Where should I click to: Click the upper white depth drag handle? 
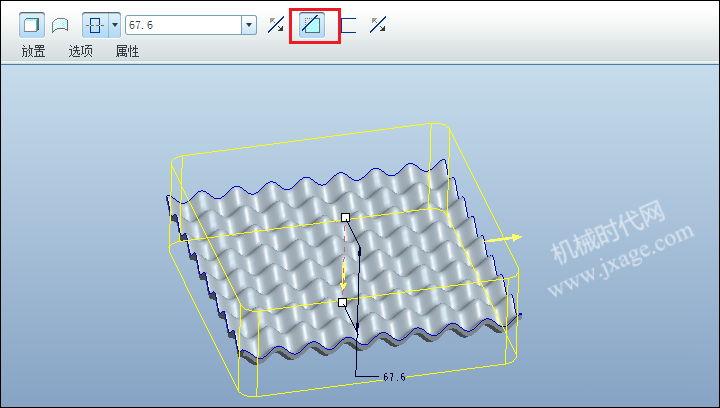(x=346, y=218)
